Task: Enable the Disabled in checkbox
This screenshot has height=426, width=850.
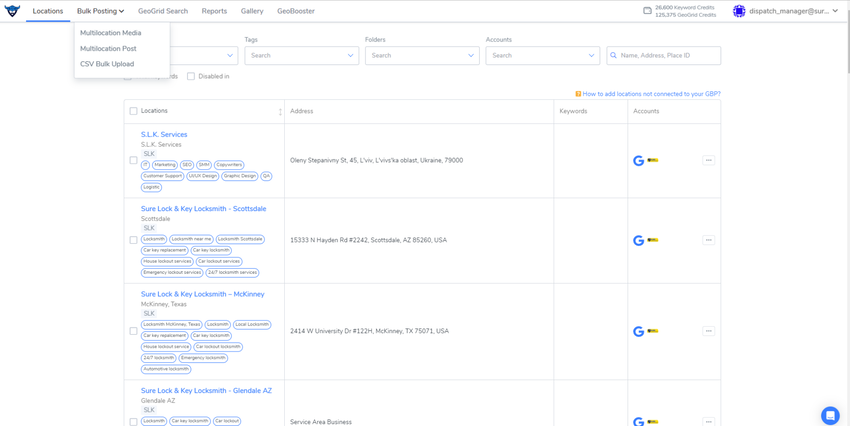Action: (x=191, y=76)
